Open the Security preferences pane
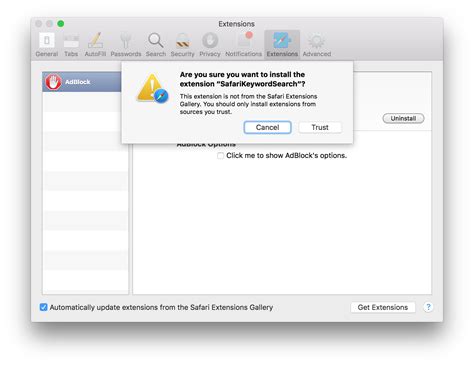Image resolution: width=474 pixels, height=366 pixels. click(182, 45)
